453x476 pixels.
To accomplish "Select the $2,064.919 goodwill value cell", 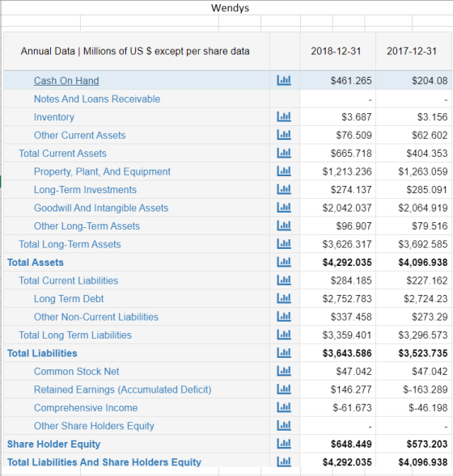I will tap(414, 208).
